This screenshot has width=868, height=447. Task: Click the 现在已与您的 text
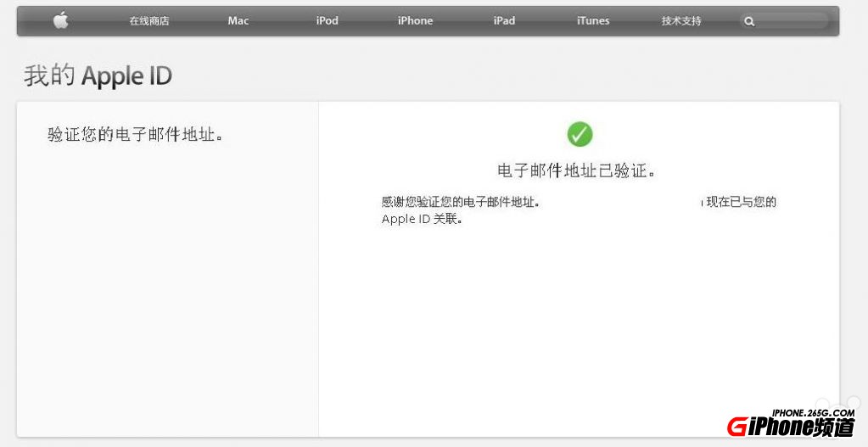coord(742,202)
